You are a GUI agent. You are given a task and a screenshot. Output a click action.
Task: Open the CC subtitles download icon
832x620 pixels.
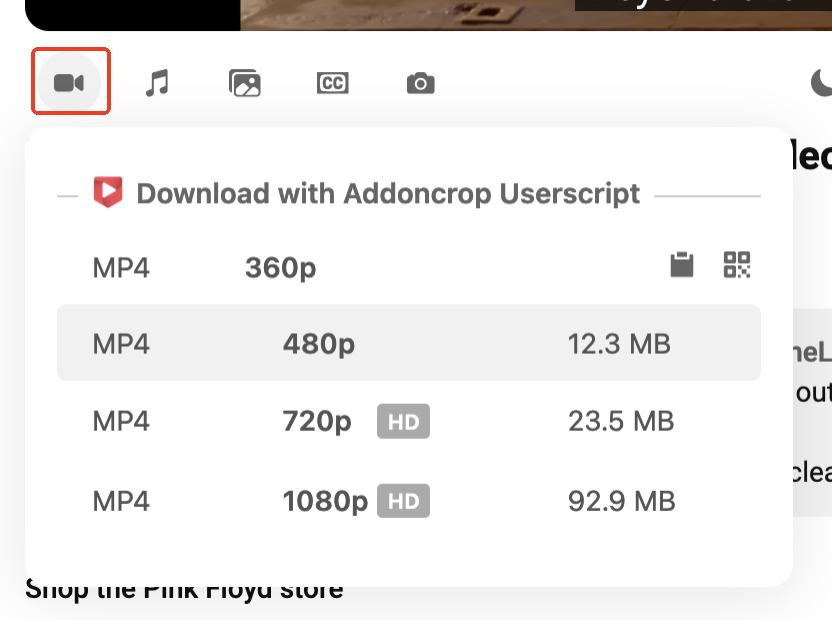332,83
